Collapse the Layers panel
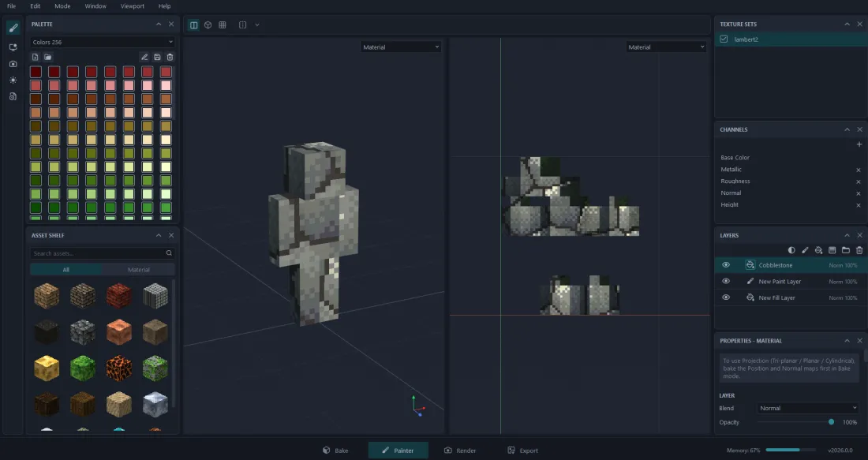This screenshot has height=460, width=868. 847,235
